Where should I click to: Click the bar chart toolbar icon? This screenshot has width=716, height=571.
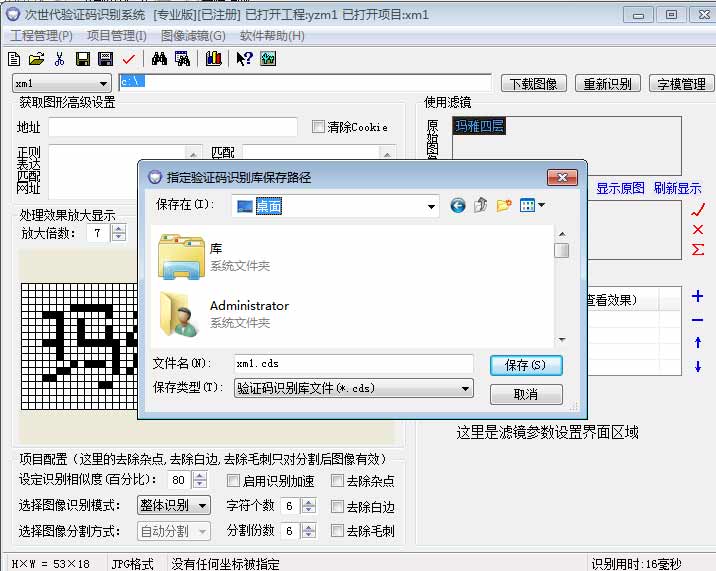point(213,59)
